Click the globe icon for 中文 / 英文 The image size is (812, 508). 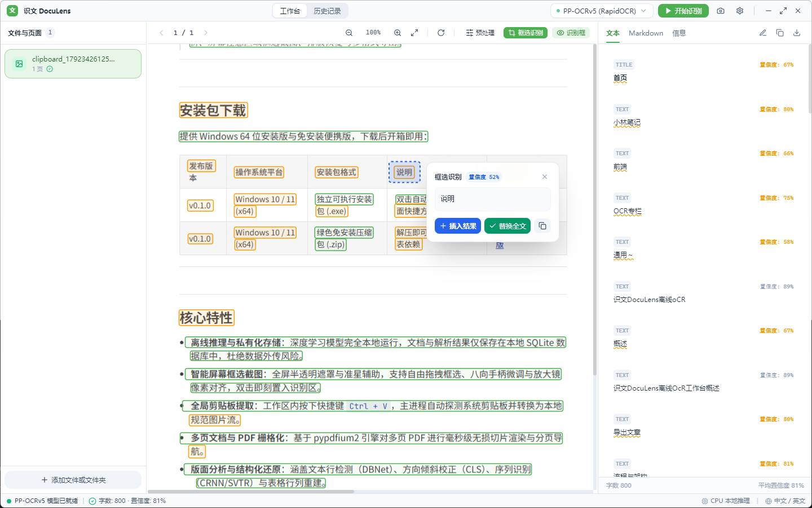(768, 501)
